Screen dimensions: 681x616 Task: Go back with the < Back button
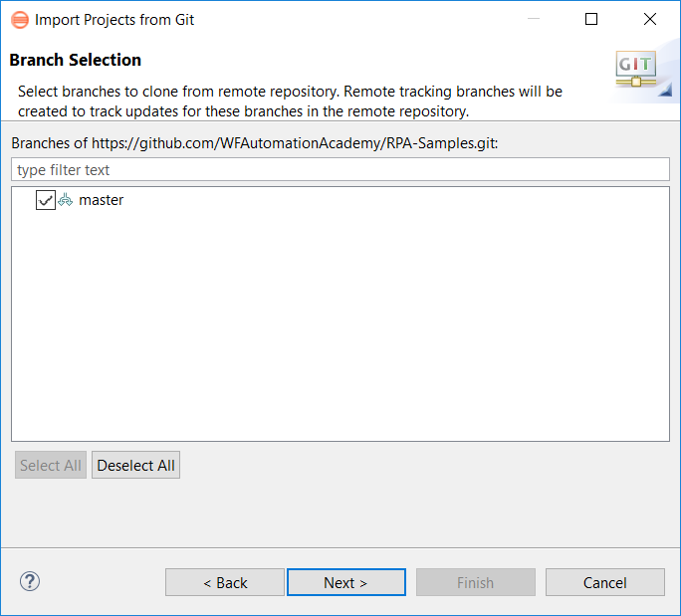point(225,582)
